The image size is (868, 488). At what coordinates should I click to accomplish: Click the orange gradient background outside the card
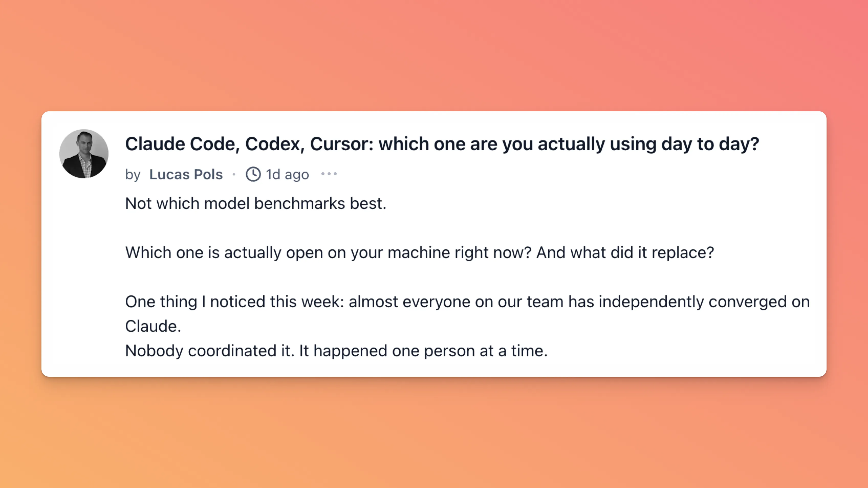(x=434, y=54)
